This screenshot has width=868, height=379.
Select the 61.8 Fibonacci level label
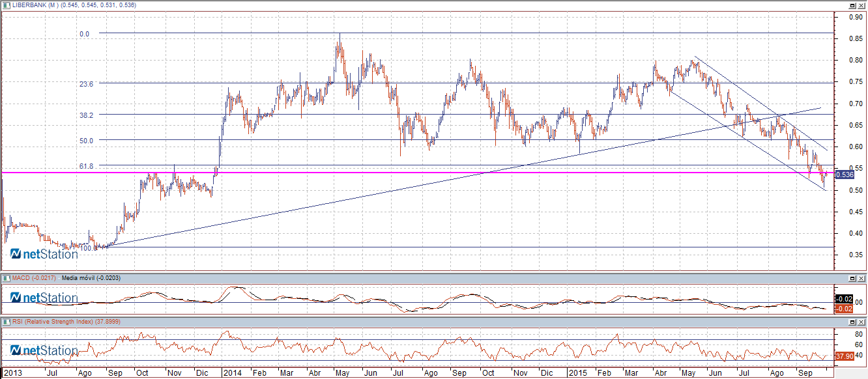point(86,167)
